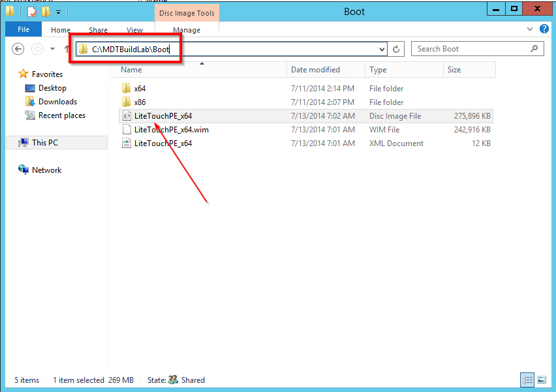Image resolution: width=556 pixels, height=392 pixels.
Task: Sort by Name column header
Action: coord(198,70)
